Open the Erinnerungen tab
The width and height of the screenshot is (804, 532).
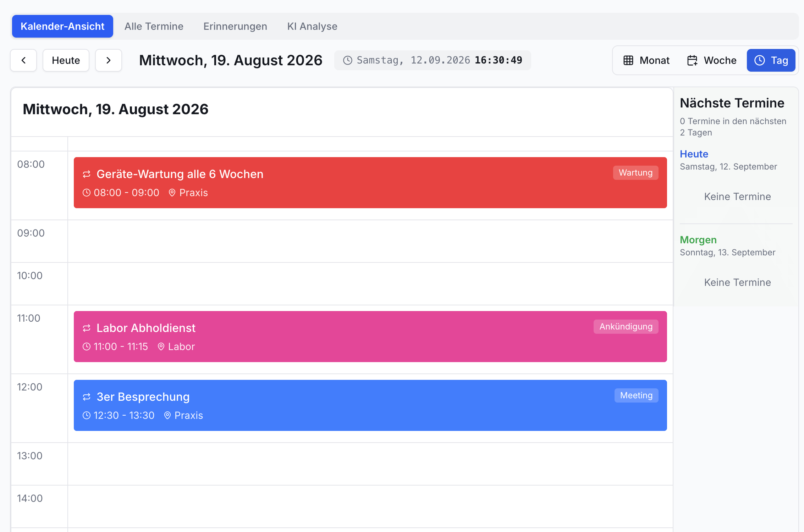pos(235,26)
